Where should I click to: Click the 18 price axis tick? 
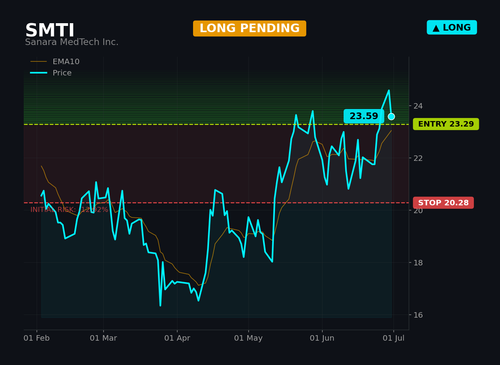[x=418, y=263]
